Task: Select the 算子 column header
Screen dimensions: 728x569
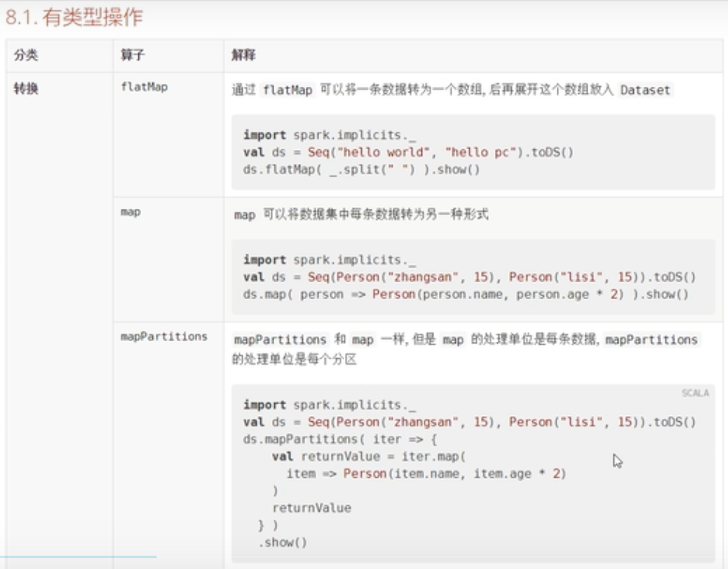Action: pyautogui.click(x=132, y=56)
